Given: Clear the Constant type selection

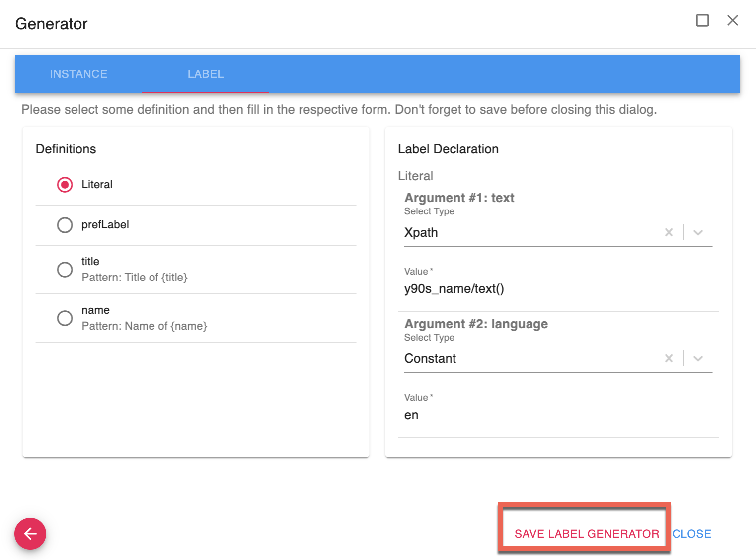Looking at the screenshot, I should (x=669, y=358).
